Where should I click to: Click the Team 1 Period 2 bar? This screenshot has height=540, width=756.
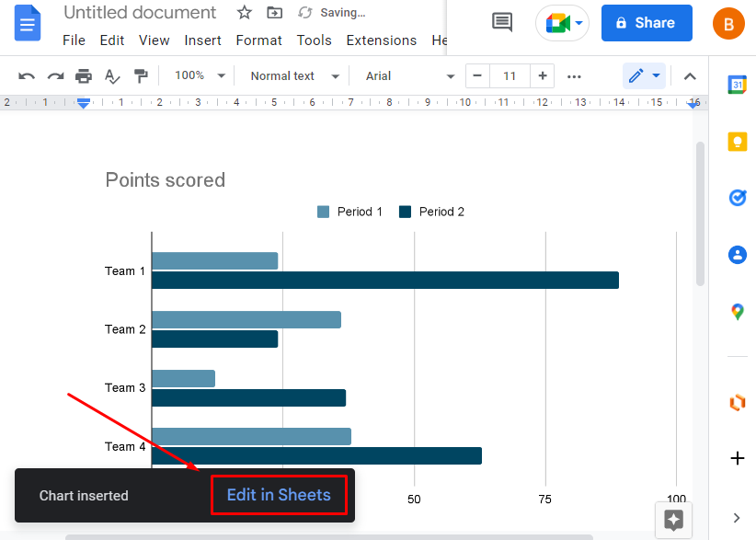(384, 281)
